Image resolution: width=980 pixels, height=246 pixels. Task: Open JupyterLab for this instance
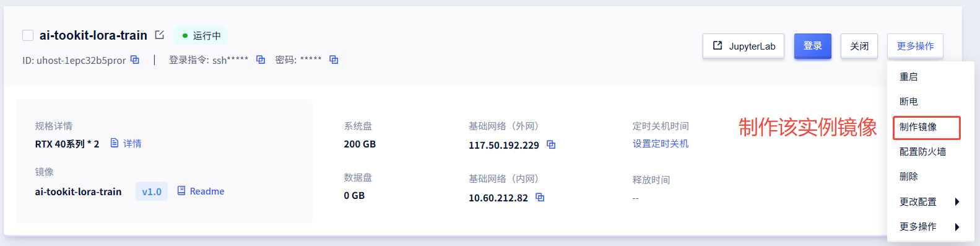coord(744,46)
